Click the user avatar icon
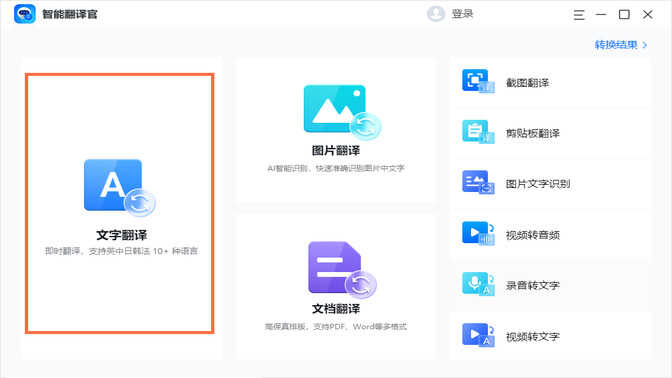Image resolution: width=672 pixels, height=378 pixels. point(436,14)
